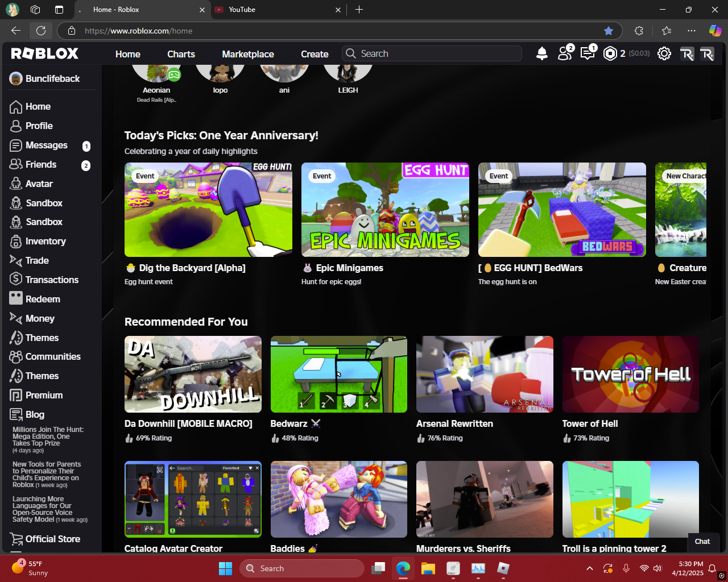Open Inventory in the left sidebar
This screenshot has height=582, width=728.
click(x=45, y=241)
